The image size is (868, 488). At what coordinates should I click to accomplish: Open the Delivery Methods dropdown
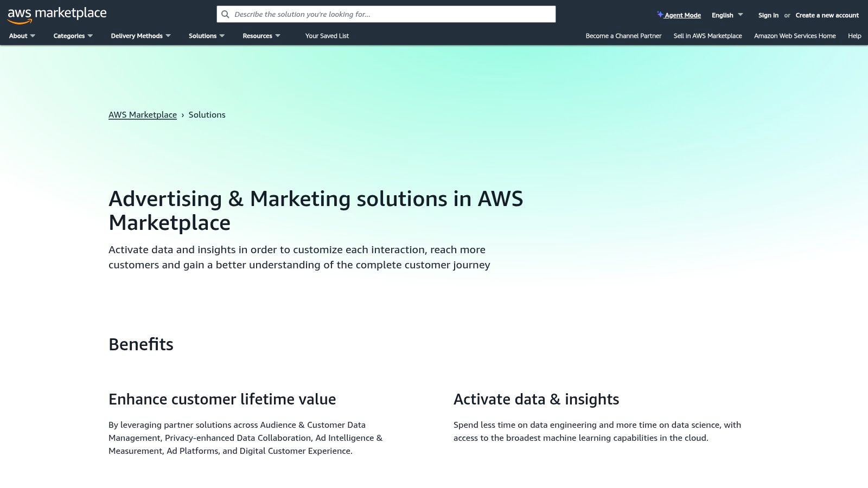point(141,36)
